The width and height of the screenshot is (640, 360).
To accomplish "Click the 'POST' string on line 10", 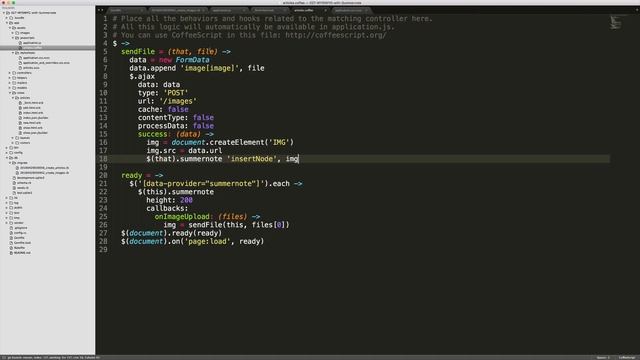I will (176, 93).
